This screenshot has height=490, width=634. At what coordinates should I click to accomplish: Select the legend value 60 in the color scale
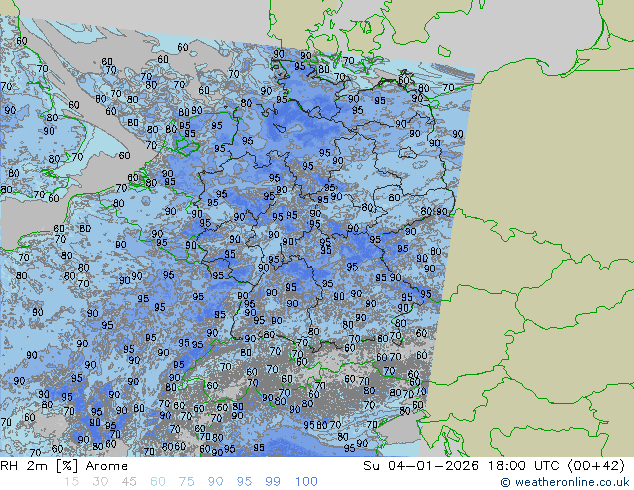(158, 482)
